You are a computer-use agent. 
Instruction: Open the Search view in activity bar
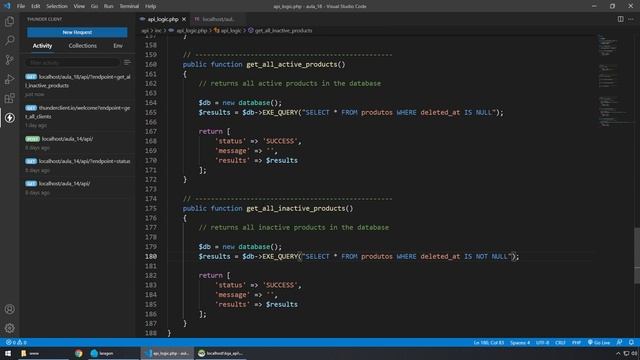9,40
